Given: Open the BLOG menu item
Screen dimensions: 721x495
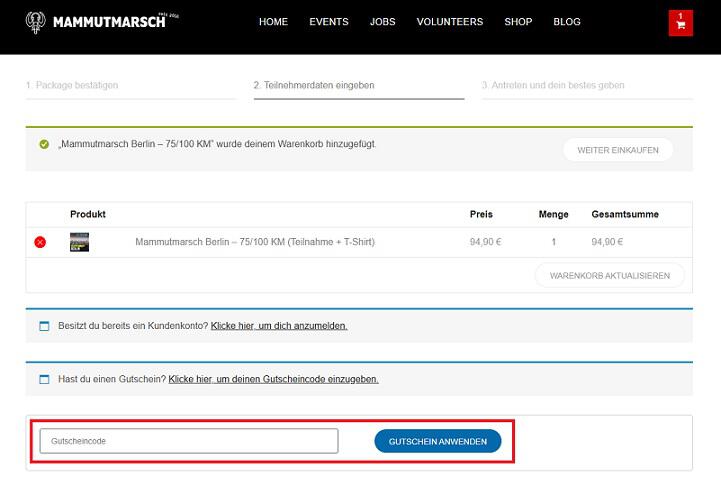Looking at the screenshot, I should pos(567,22).
